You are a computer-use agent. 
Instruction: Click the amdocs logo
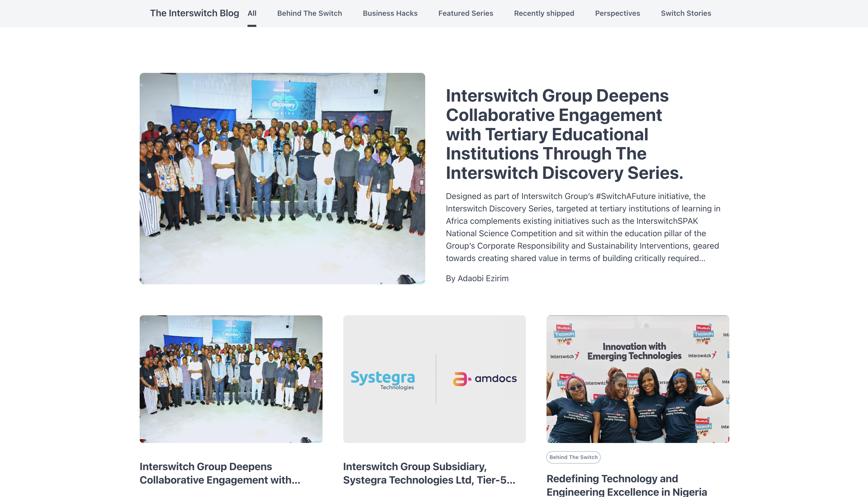(484, 379)
